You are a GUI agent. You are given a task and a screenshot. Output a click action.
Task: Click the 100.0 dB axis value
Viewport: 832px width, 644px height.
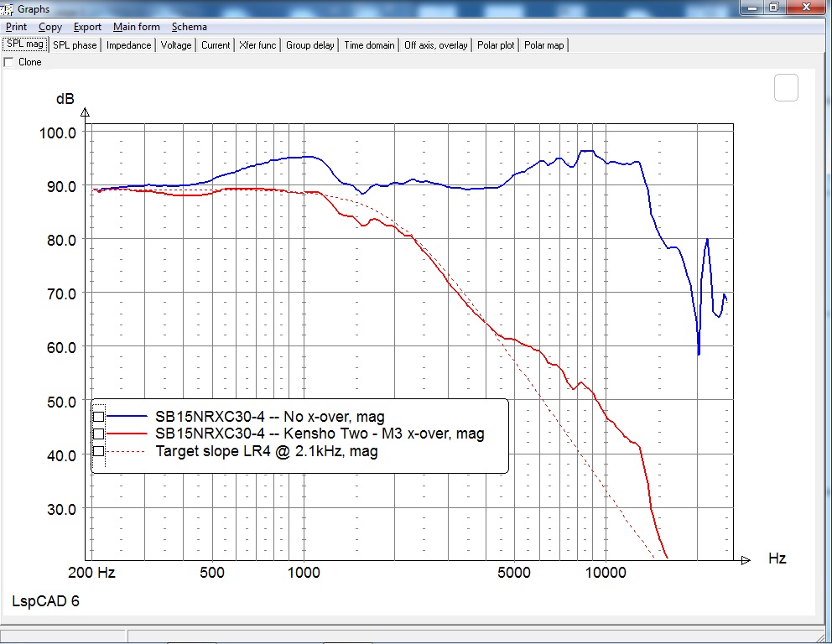coord(58,132)
